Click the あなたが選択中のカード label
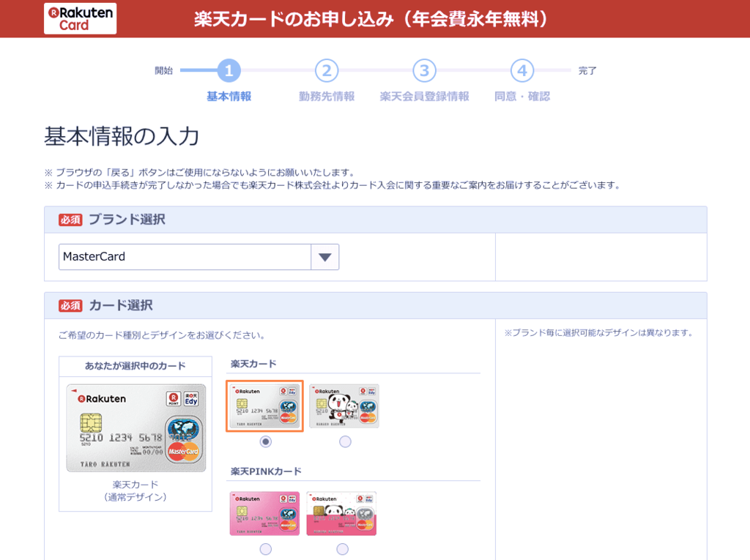 click(x=135, y=366)
